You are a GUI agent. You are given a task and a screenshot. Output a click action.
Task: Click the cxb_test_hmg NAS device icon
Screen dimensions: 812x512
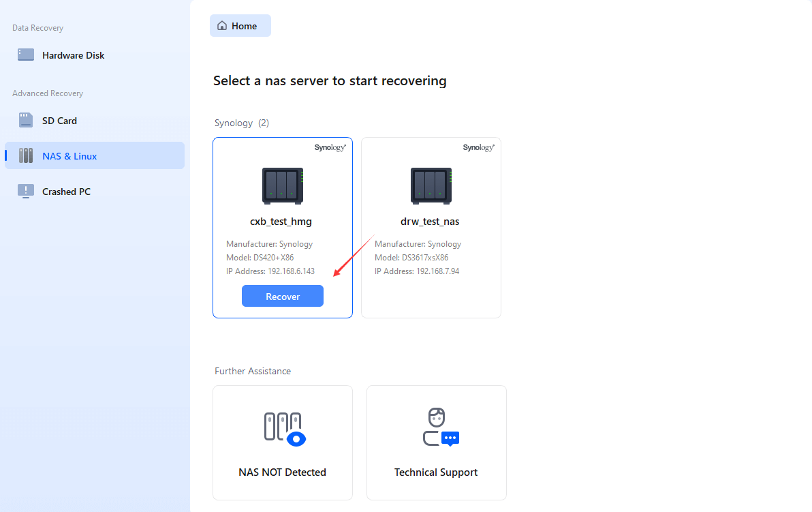(282, 185)
